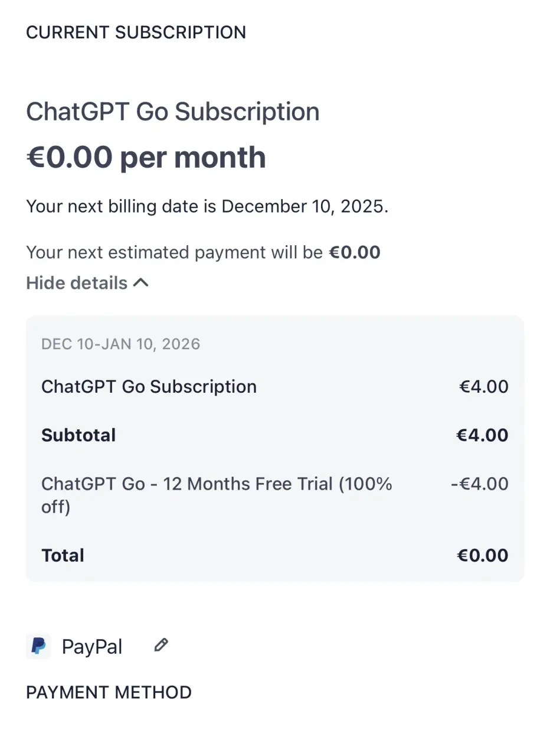This screenshot has height=756, width=550.
Task: Click the €4.00 subscription line price
Action: [484, 387]
